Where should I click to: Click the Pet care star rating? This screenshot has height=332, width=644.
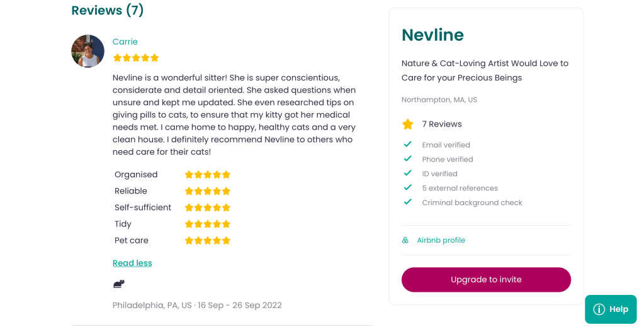[x=208, y=240]
